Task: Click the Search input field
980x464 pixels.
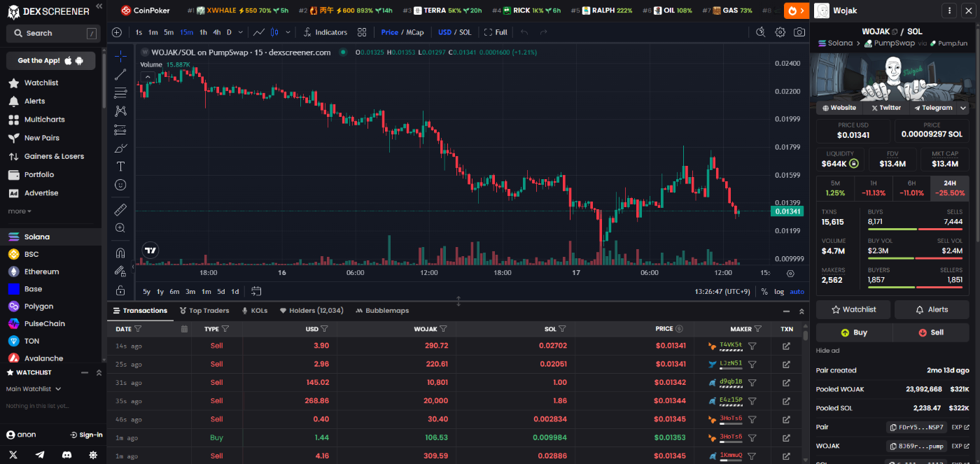Action: coord(52,33)
